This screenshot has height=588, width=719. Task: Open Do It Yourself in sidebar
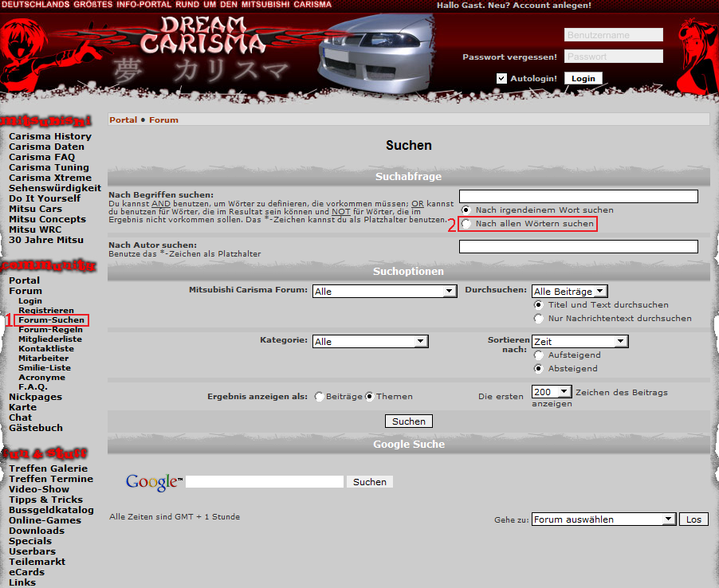(45, 198)
